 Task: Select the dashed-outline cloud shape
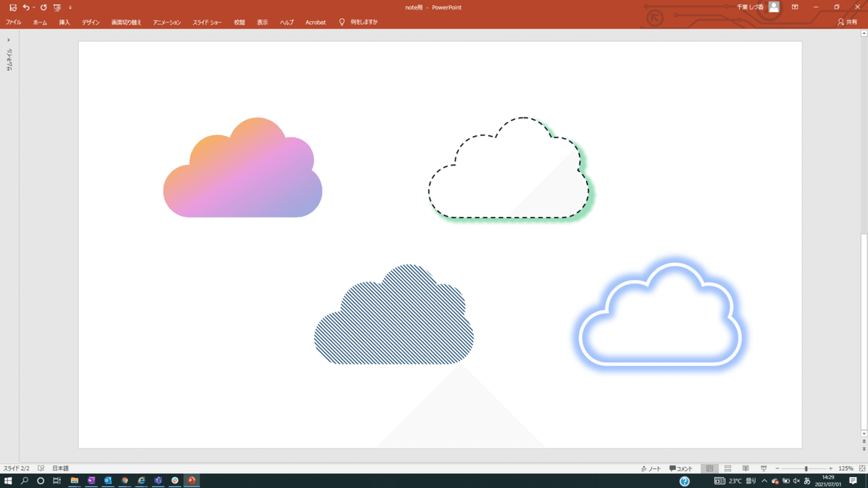(x=509, y=167)
